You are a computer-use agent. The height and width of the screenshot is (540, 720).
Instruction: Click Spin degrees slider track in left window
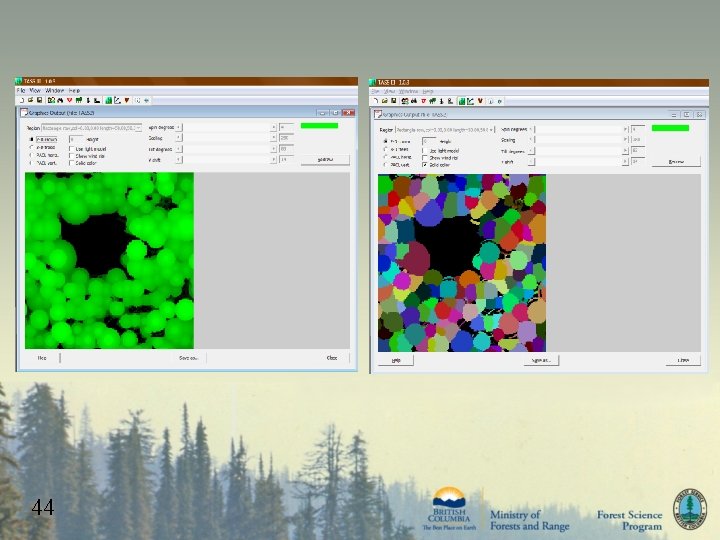226,127
